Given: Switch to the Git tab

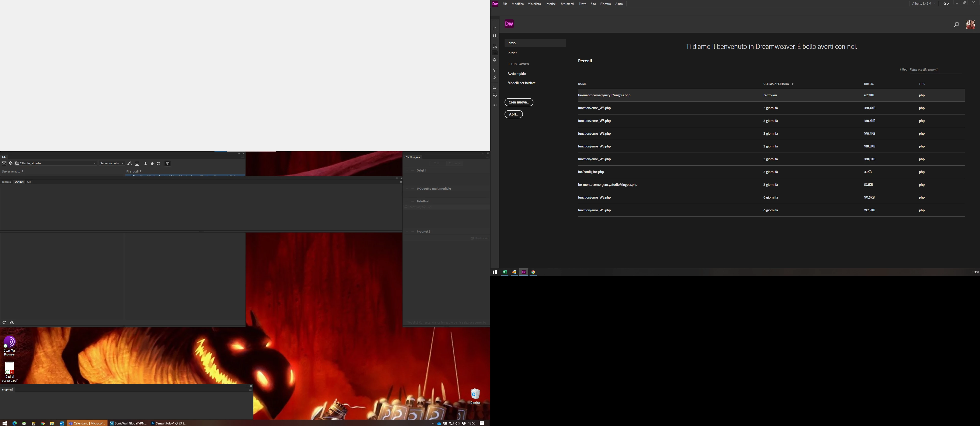Looking at the screenshot, I should point(29,182).
